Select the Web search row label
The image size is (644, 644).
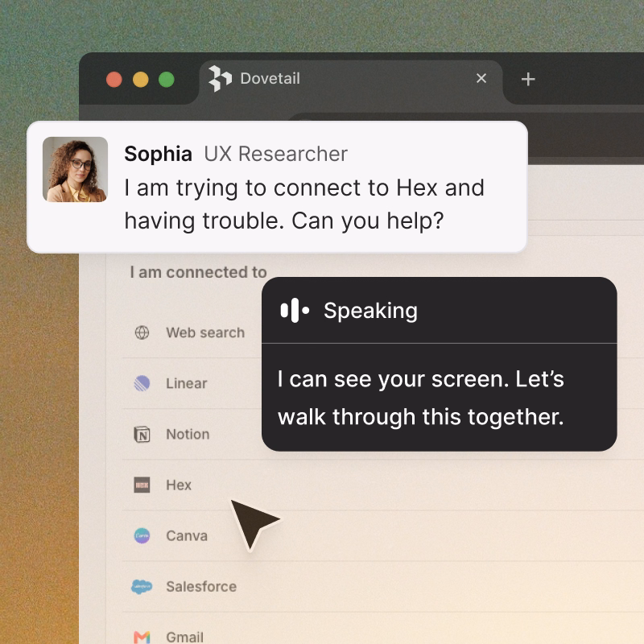[x=205, y=332]
